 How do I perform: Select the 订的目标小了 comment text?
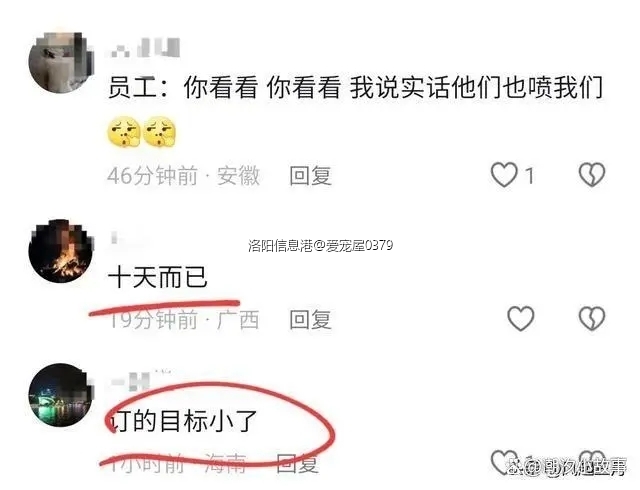point(183,421)
